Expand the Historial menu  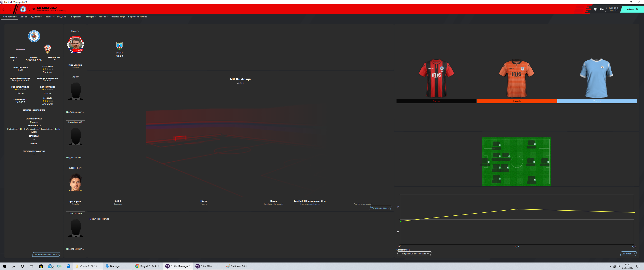[104, 17]
